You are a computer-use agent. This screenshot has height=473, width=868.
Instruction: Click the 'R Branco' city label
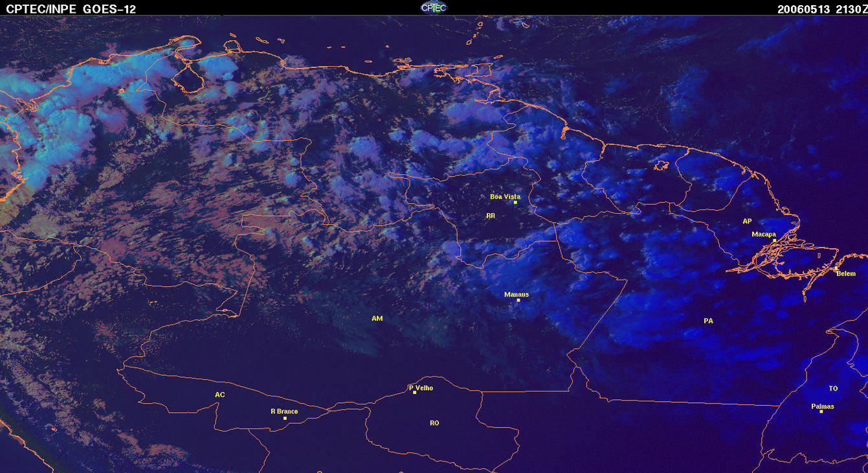(284, 411)
